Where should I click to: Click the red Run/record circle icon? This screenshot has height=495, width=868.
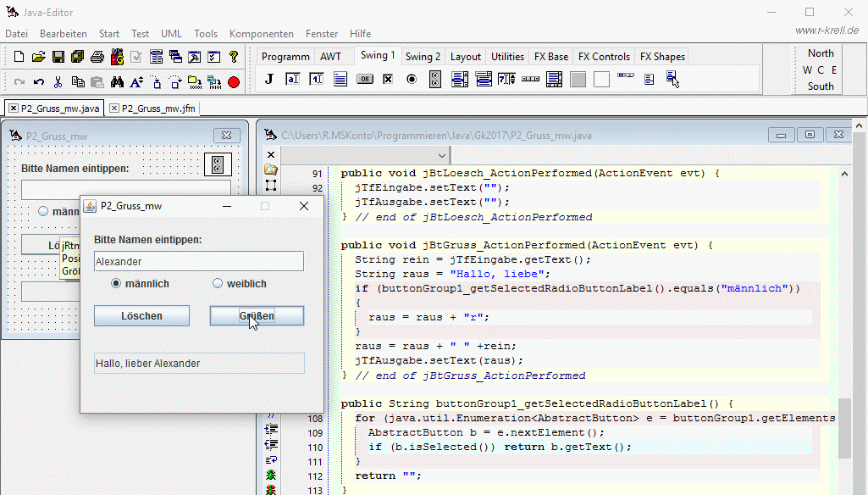[x=234, y=82]
